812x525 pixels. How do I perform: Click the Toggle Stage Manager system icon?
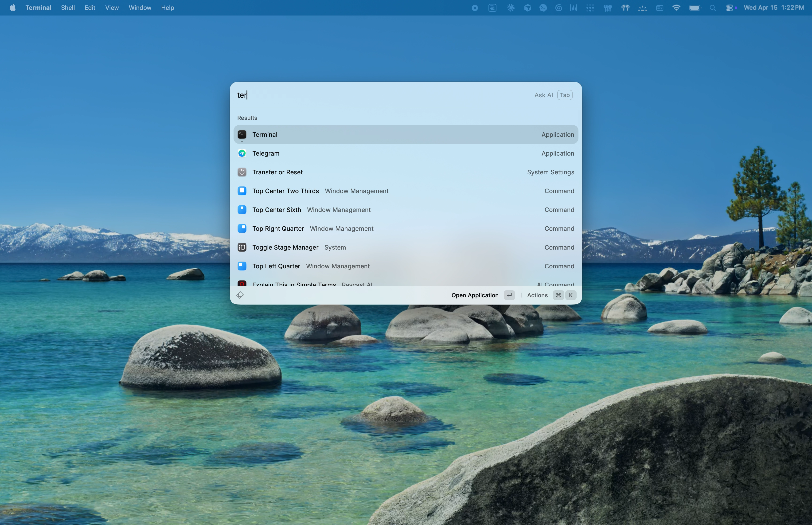pyautogui.click(x=242, y=247)
